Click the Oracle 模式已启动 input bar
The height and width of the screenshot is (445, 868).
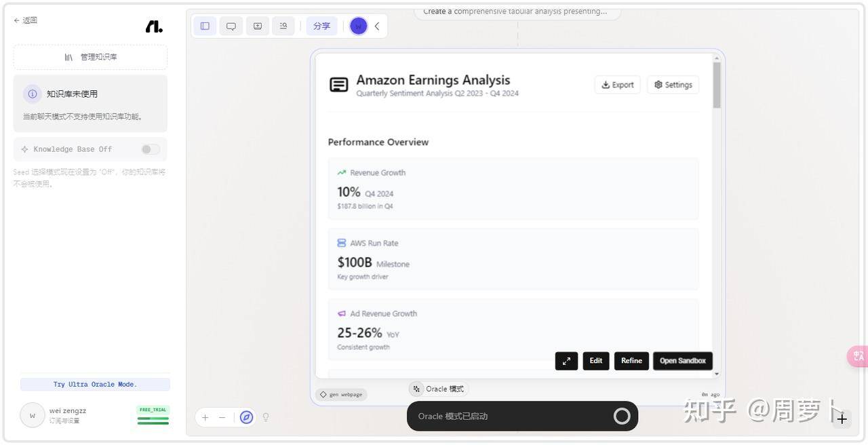(x=522, y=416)
